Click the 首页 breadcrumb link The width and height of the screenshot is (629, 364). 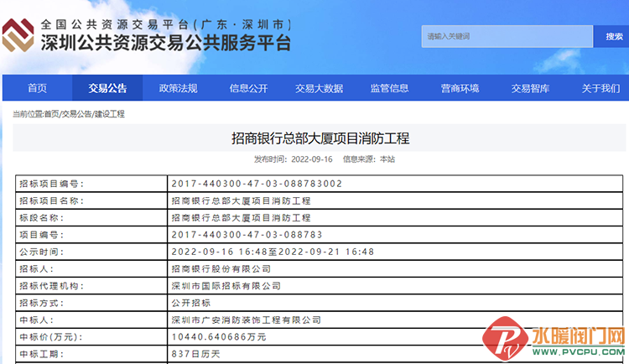pos(51,114)
